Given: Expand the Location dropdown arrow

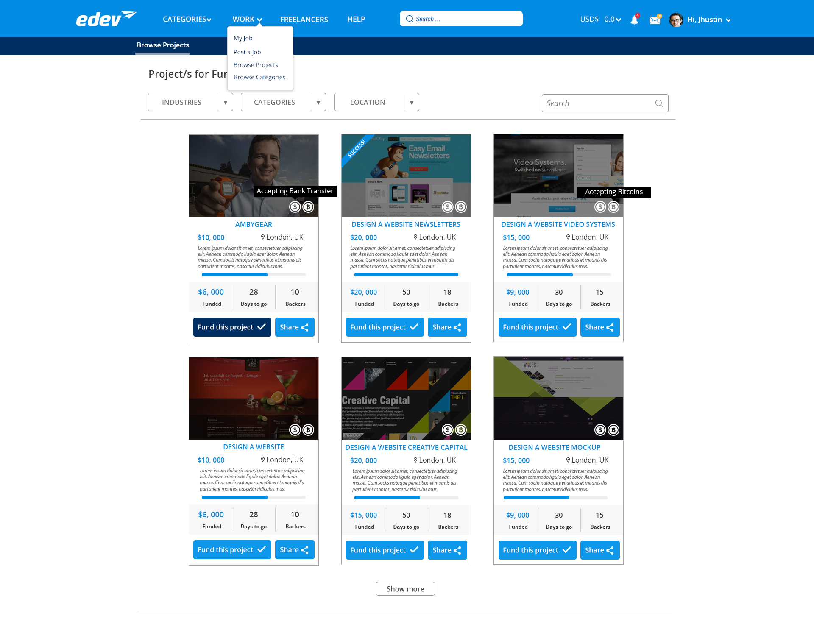Looking at the screenshot, I should click(411, 103).
